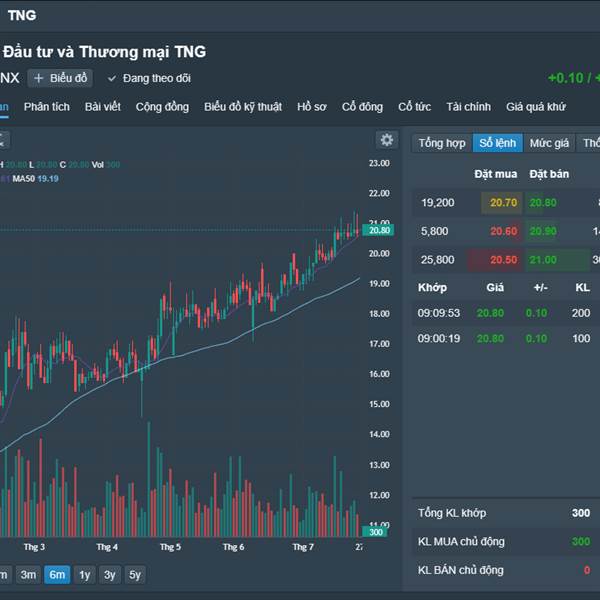Click the Đặt bán column header
This screenshot has height=600, width=600.
549,174
